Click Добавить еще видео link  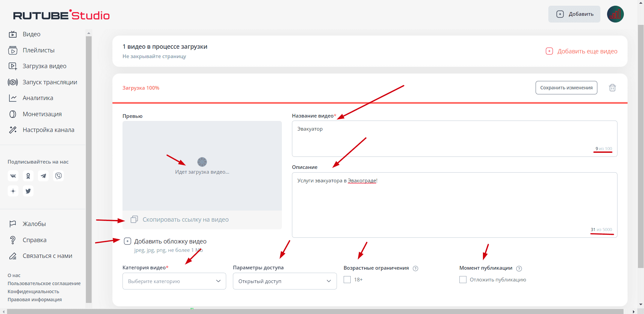(587, 51)
